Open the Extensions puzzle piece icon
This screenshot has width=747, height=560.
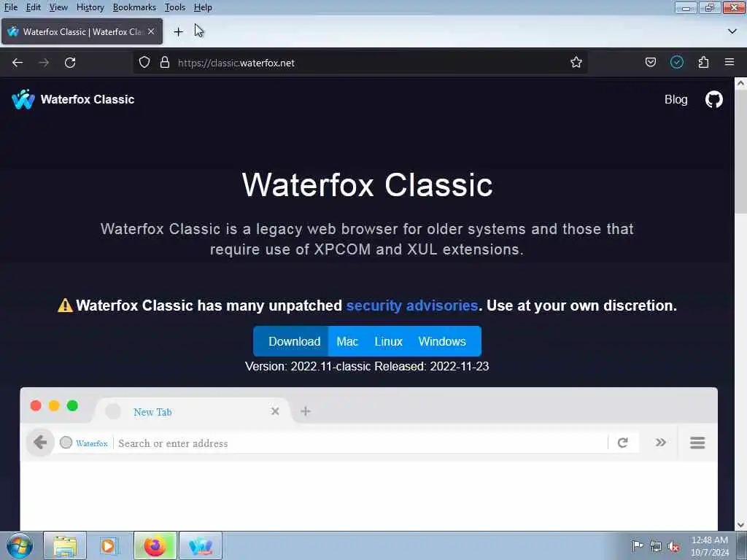[704, 63]
